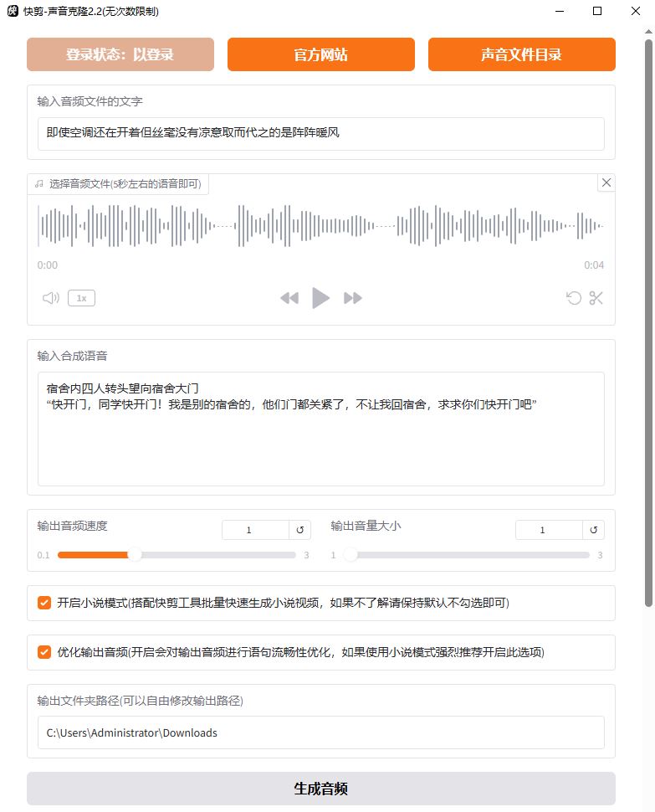Click the output volume number box

coord(550,530)
